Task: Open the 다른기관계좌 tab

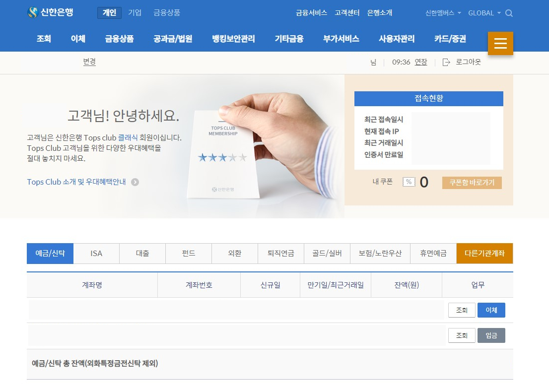Action: tap(484, 254)
